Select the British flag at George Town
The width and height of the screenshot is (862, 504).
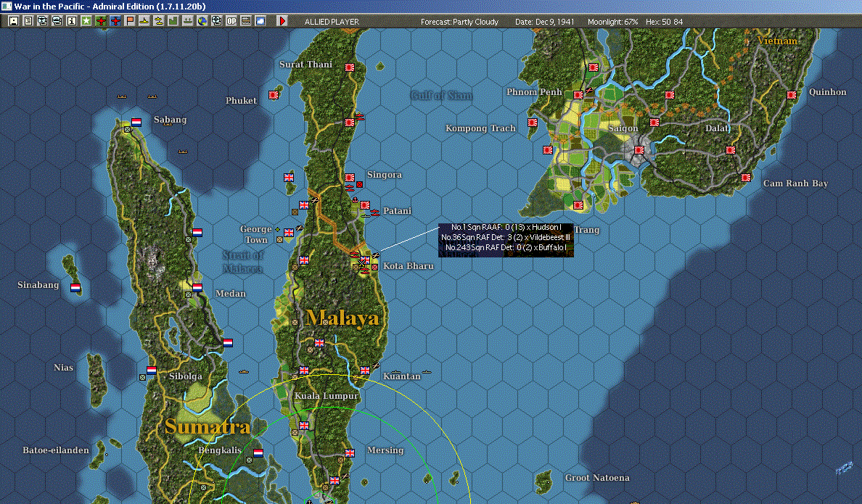point(289,233)
